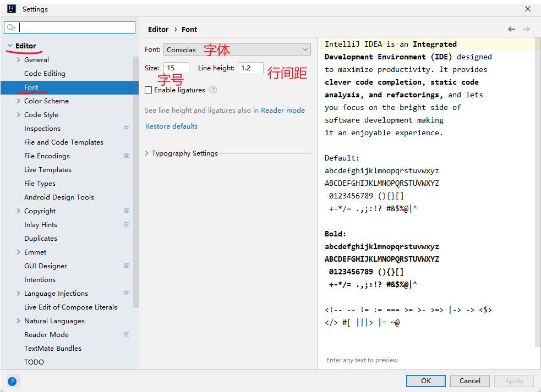541x392 pixels.
Task: Click project-level icon next to GUI Designer
Action: pos(127,266)
